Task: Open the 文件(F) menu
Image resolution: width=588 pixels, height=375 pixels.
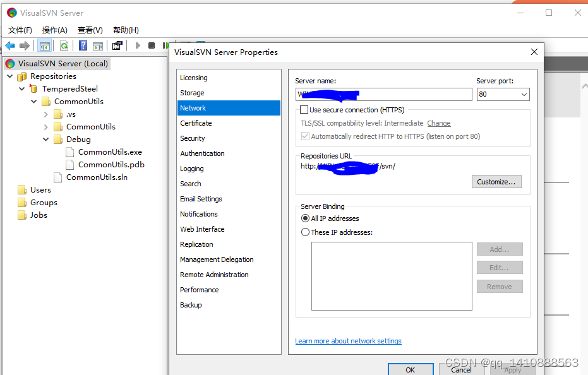Action: tap(20, 30)
